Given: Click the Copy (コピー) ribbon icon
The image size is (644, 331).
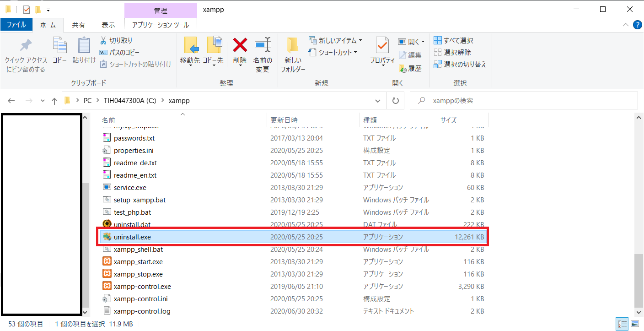Looking at the screenshot, I should pyautogui.click(x=59, y=46).
